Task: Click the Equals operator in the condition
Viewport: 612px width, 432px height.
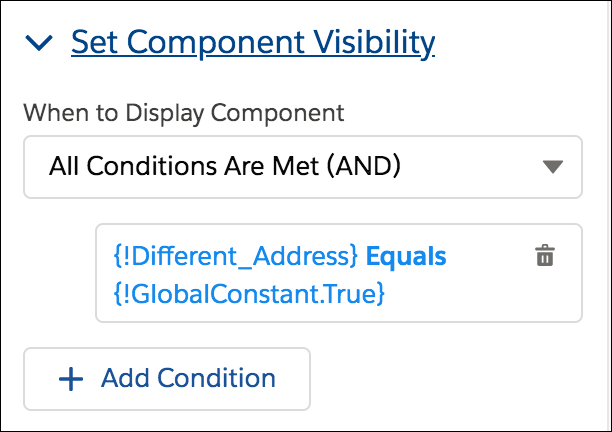Action: 406,256
